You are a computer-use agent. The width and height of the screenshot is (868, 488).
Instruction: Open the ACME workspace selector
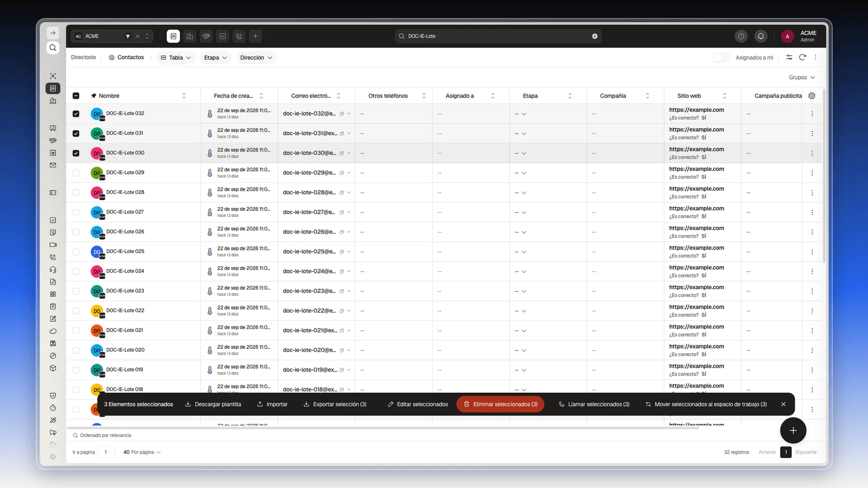tap(112, 36)
